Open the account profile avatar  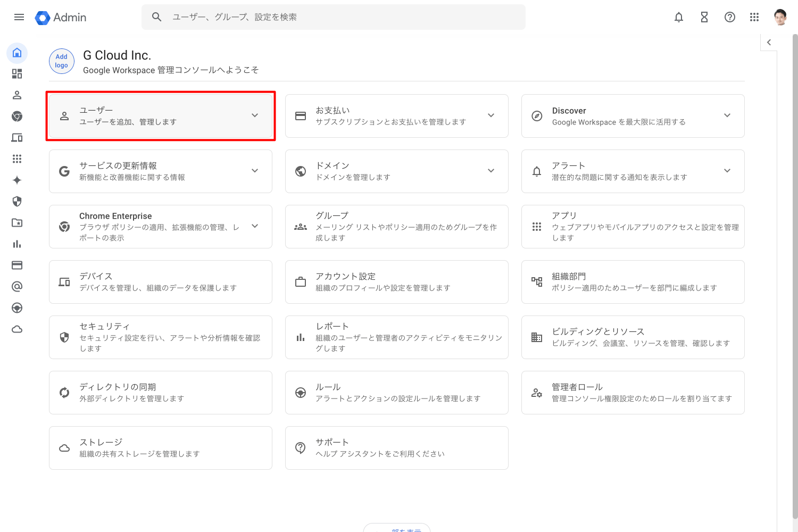click(x=780, y=17)
